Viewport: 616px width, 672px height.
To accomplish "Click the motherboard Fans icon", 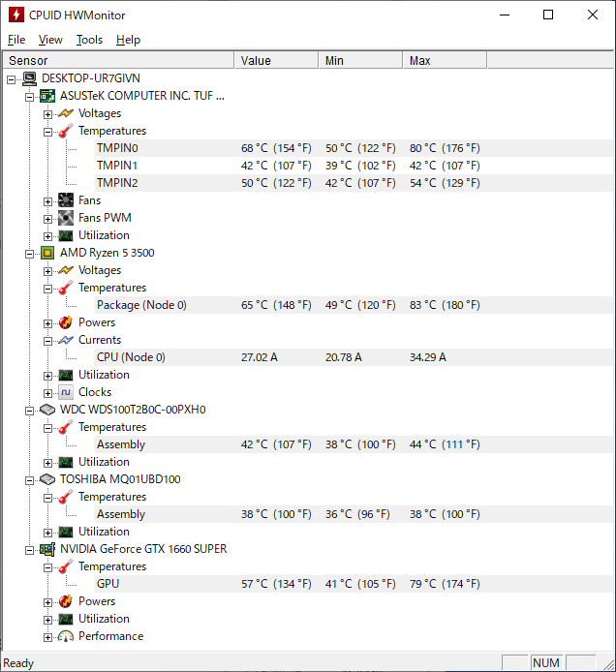I will point(66,200).
